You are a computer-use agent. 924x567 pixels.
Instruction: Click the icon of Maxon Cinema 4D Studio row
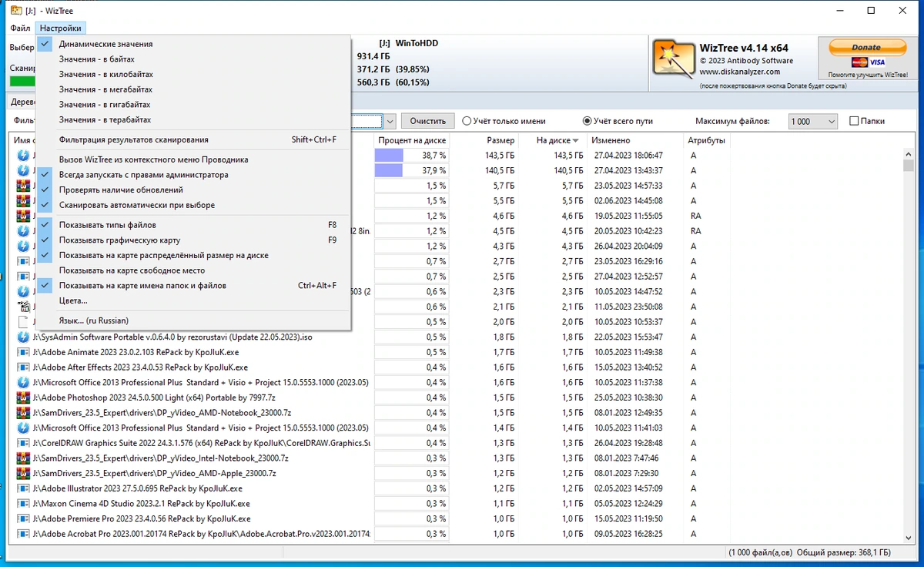click(23, 504)
